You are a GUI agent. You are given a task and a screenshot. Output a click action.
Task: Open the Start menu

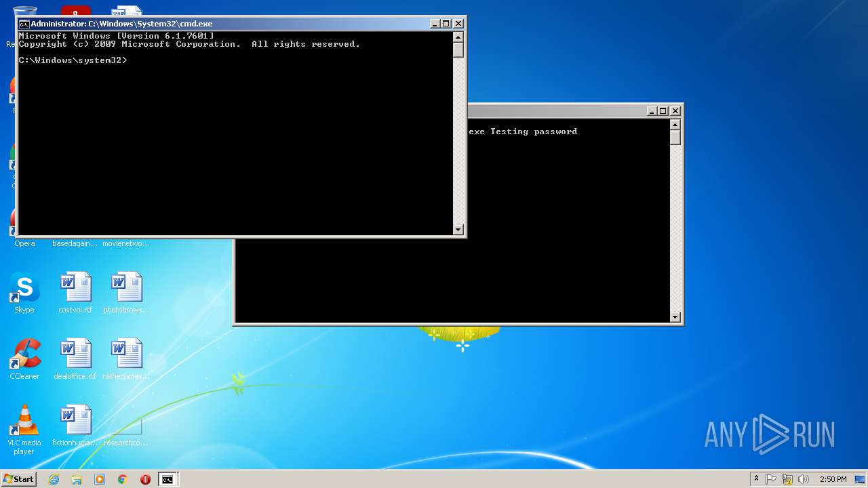[18, 479]
